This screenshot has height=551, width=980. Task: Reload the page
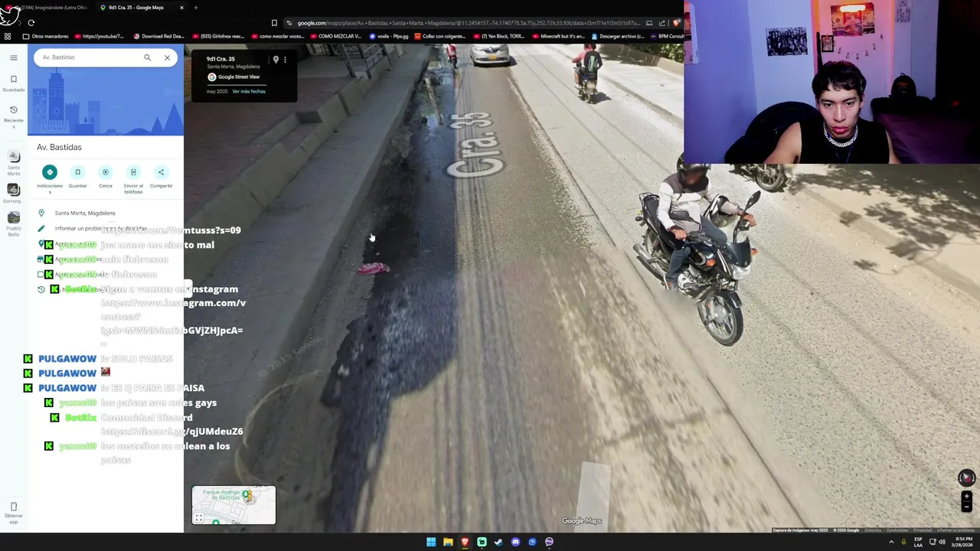[x=31, y=23]
